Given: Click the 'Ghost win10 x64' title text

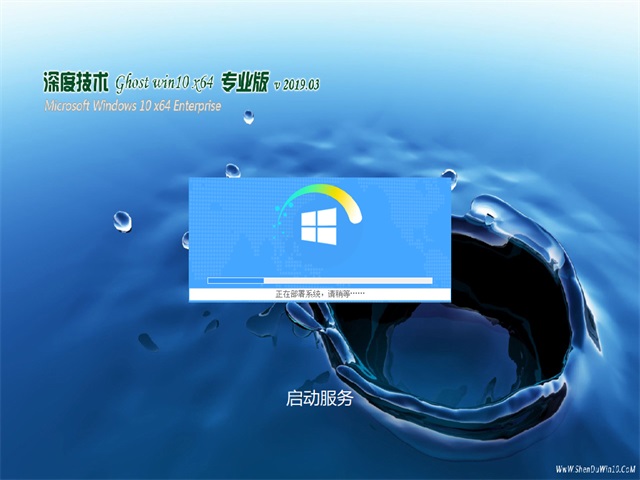Looking at the screenshot, I should pos(164,83).
